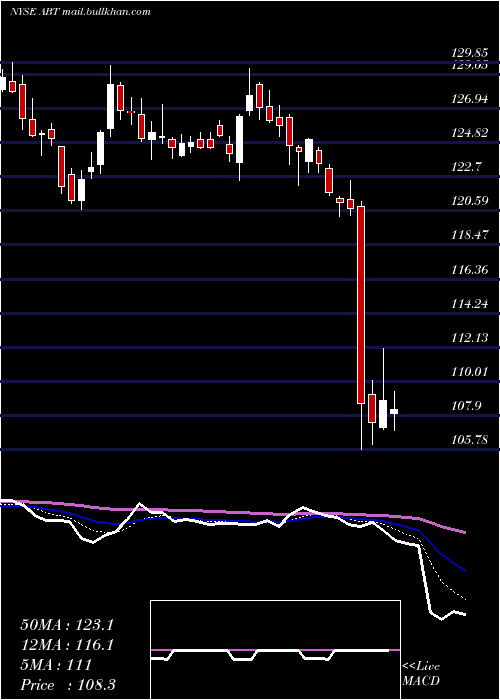Click the Price : 108.3 reading
This screenshot has height=700, width=500.
(67, 685)
